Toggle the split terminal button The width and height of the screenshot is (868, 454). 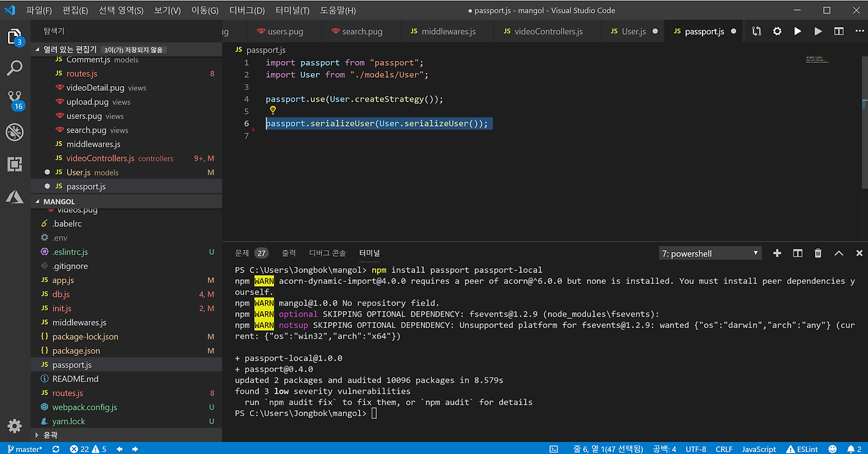[x=797, y=253]
